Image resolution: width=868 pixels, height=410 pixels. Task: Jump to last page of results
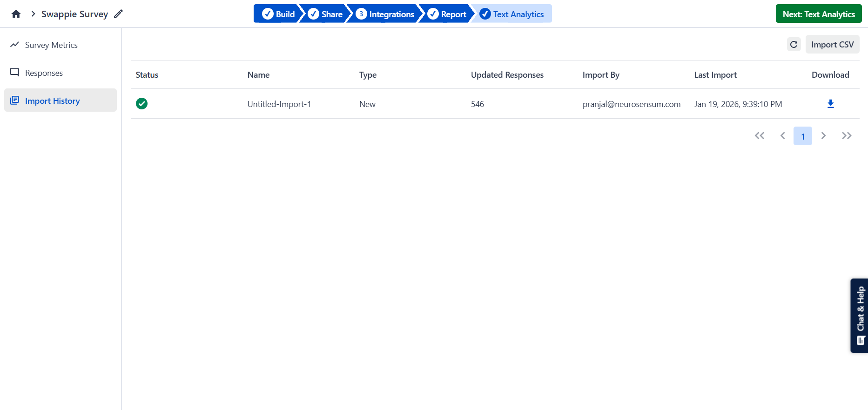click(847, 136)
